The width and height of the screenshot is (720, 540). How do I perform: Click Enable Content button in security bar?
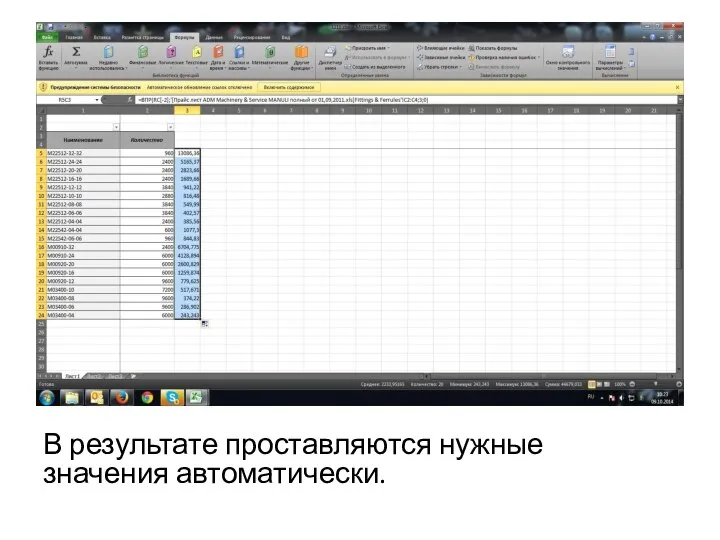tap(289, 87)
